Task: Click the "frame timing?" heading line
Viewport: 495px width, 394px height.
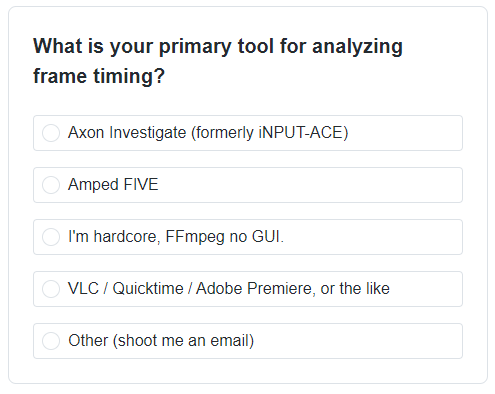Action: pyautogui.click(x=99, y=76)
